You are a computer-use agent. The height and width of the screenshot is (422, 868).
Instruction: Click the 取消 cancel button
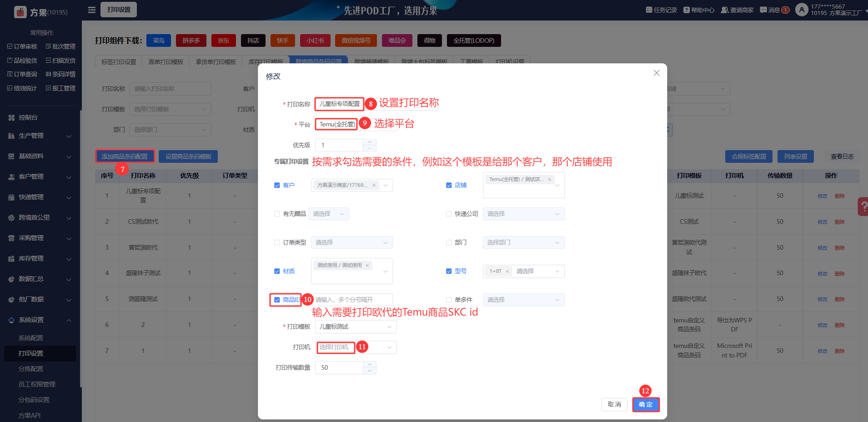[614, 404]
